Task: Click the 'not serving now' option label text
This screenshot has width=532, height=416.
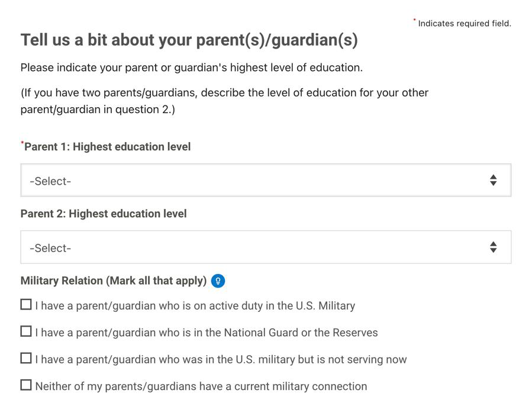Action: coord(221,359)
